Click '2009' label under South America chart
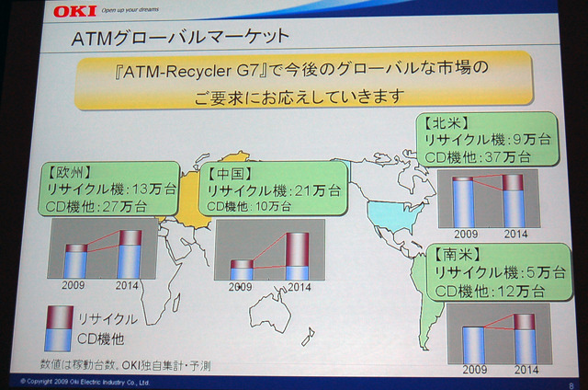588x390 pixels. pyautogui.click(x=475, y=370)
